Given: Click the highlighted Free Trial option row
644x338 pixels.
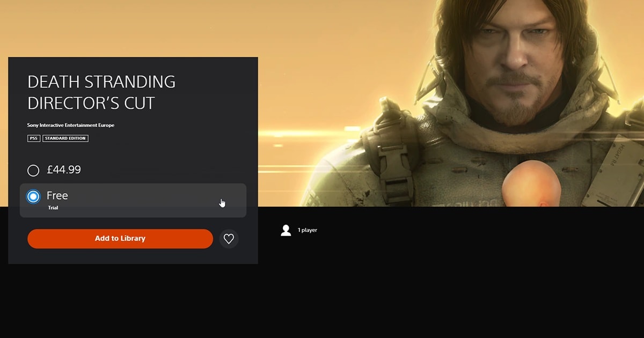Looking at the screenshot, I should pos(133,200).
